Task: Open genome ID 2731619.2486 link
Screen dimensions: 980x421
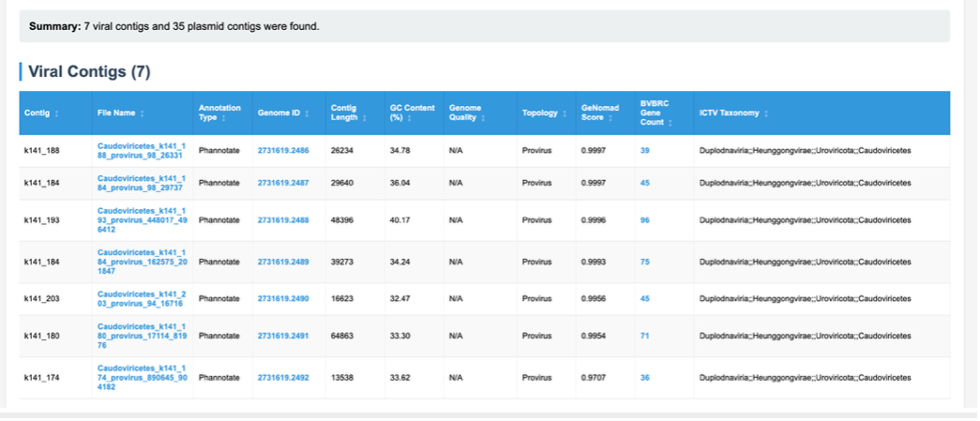Action: tap(282, 150)
